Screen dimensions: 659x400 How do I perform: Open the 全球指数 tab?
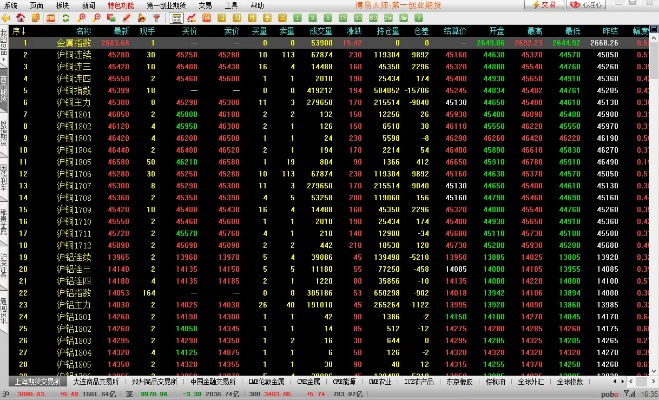(566, 382)
